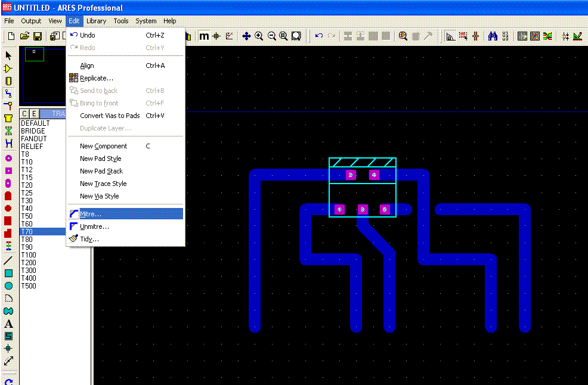
Task: Toggle the E button in the object selector
Action: [34, 114]
